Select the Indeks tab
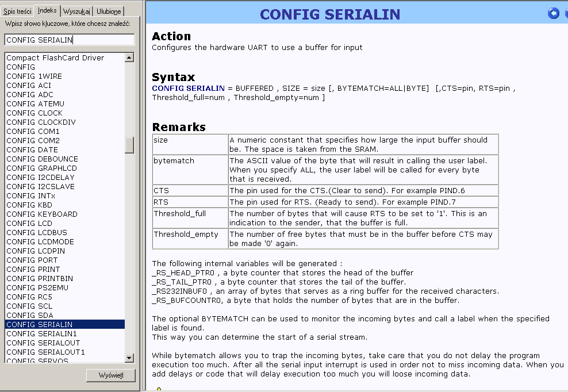568x392 pixels. tap(47, 11)
